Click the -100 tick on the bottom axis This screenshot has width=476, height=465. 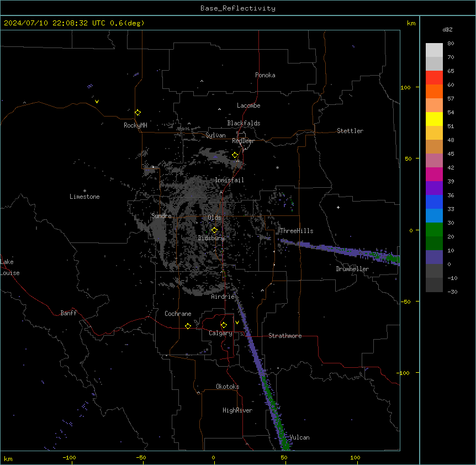pos(69,457)
